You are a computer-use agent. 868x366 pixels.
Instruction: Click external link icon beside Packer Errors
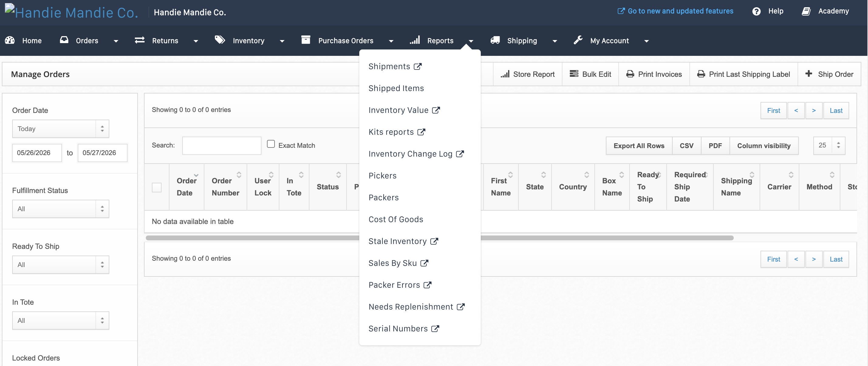428,285
